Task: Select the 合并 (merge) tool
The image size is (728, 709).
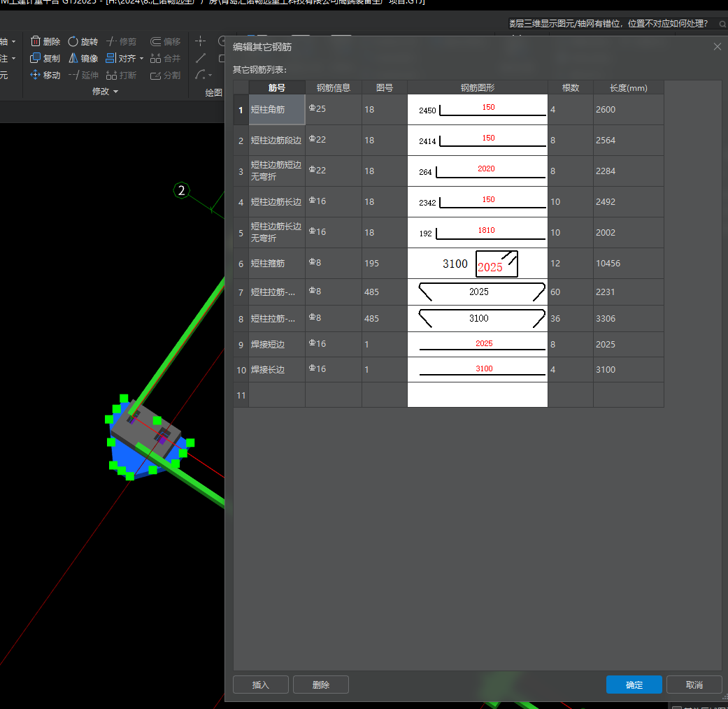Action: [x=165, y=59]
